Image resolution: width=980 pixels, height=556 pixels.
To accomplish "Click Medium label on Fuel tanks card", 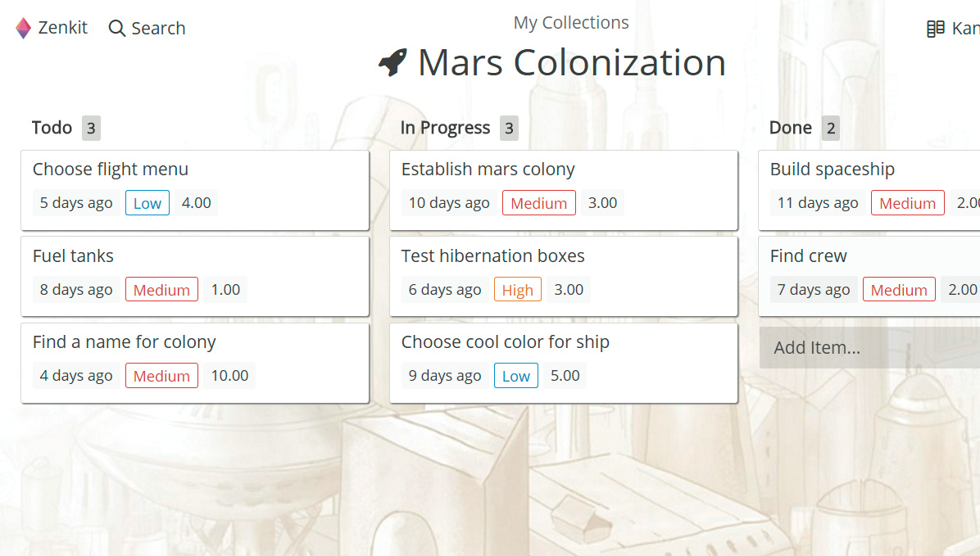I will coord(161,290).
